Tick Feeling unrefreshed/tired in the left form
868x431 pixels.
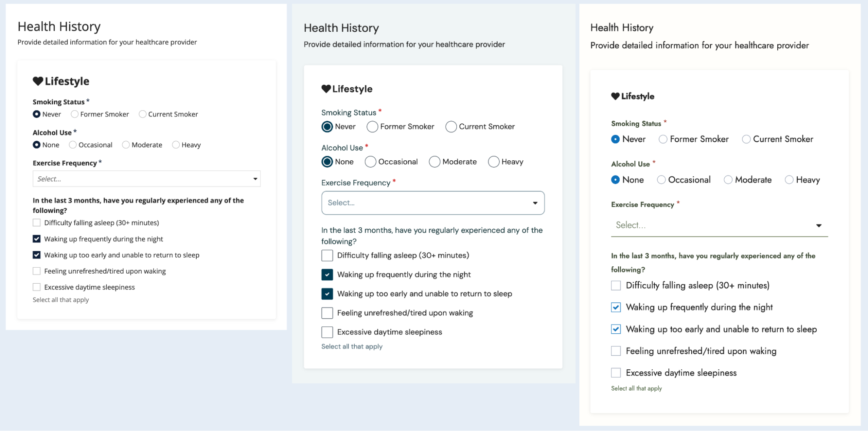point(36,271)
